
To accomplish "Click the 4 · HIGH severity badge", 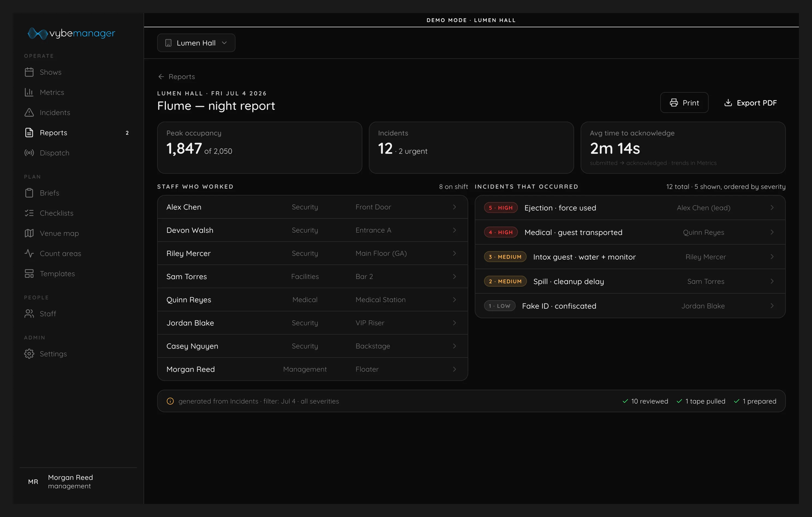I will pos(501,232).
